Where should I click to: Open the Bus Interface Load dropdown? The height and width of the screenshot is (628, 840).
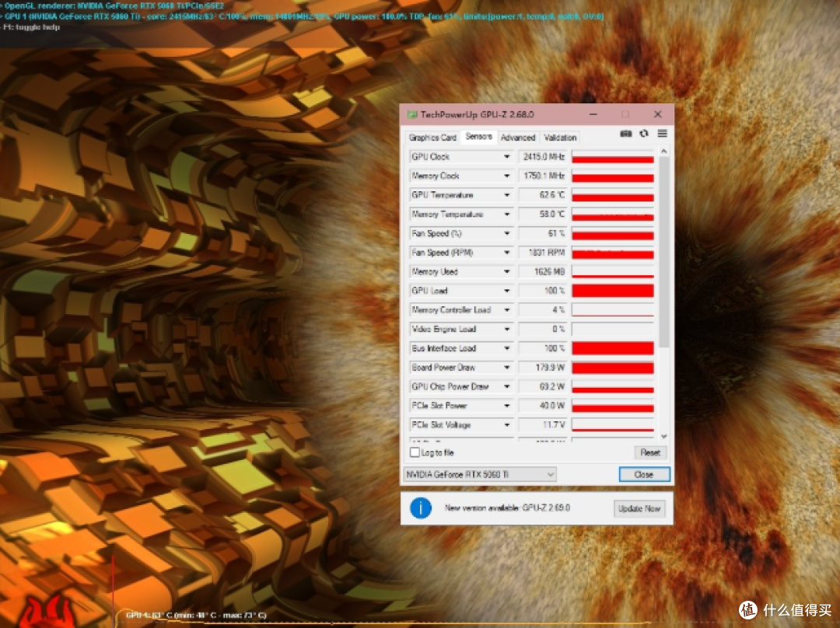506,348
